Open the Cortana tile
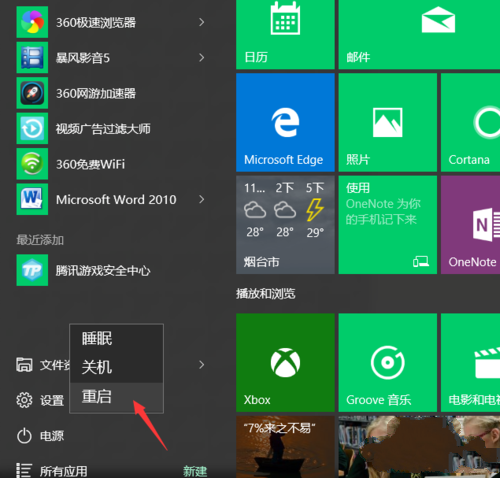The height and width of the screenshot is (478, 500). point(470,122)
